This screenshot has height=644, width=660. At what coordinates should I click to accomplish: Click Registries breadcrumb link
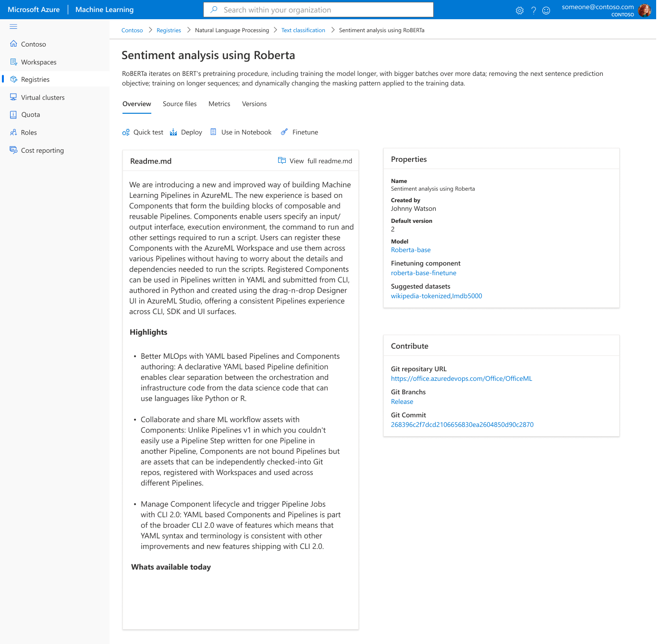[169, 30]
